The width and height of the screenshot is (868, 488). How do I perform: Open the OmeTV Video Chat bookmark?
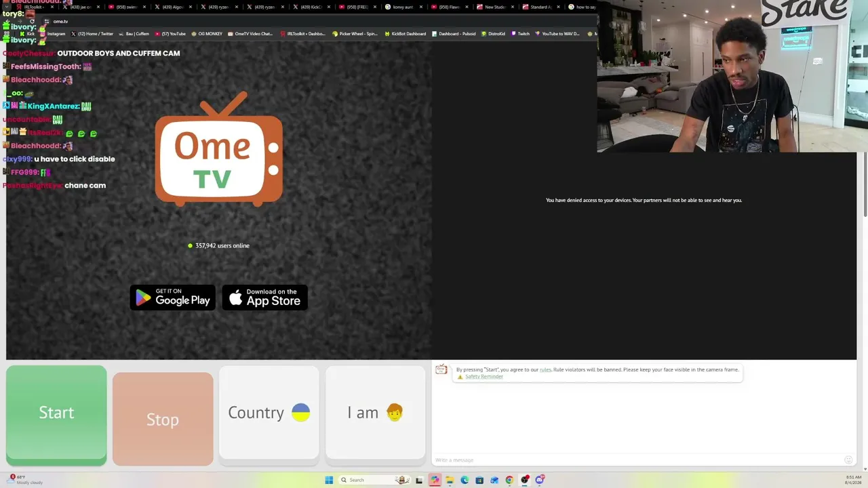[250, 33]
